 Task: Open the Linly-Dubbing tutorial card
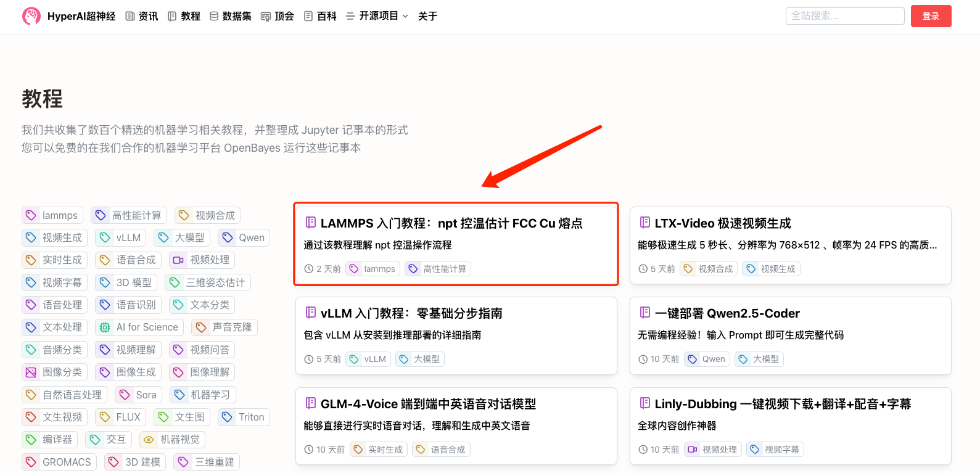click(782, 404)
